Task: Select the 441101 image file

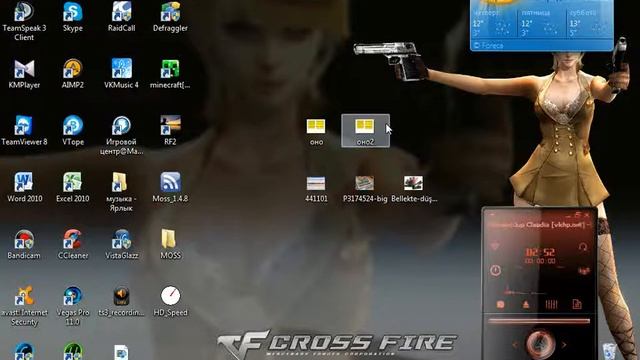Action: (316, 189)
